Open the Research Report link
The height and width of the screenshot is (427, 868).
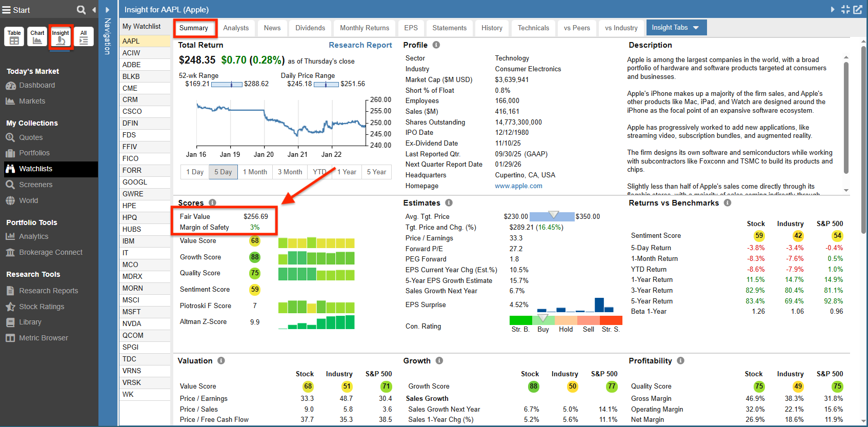pyautogui.click(x=360, y=45)
